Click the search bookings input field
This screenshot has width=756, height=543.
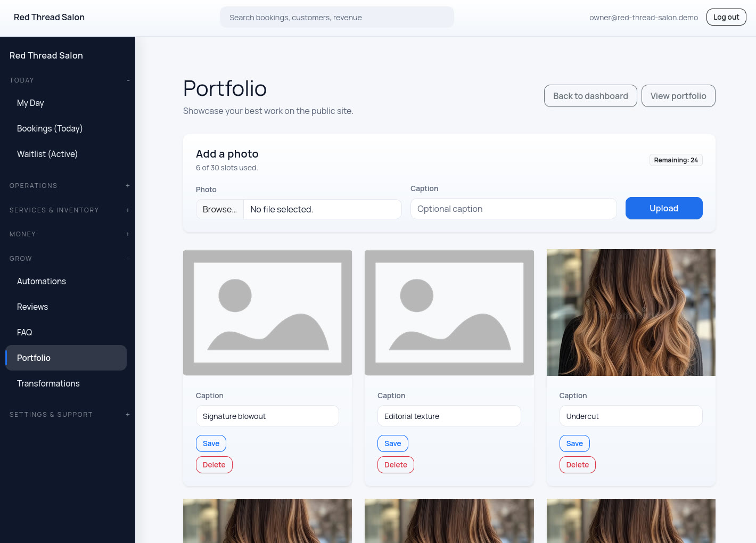point(336,17)
